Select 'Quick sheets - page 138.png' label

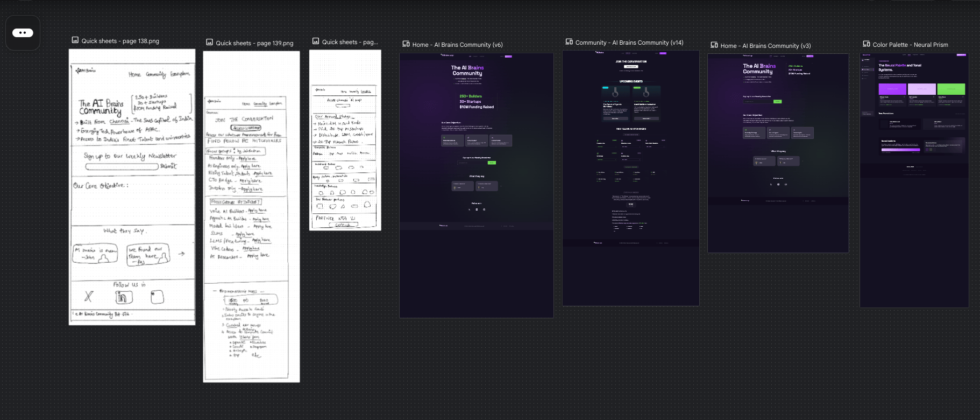pos(120,41)
